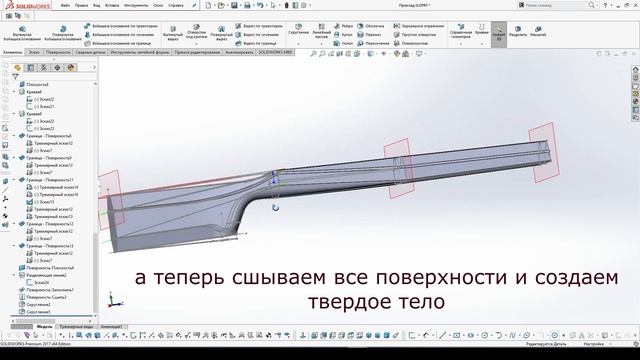
Task: Select Lofted Cut (Вырез по сечениям)
Action: 257,35
